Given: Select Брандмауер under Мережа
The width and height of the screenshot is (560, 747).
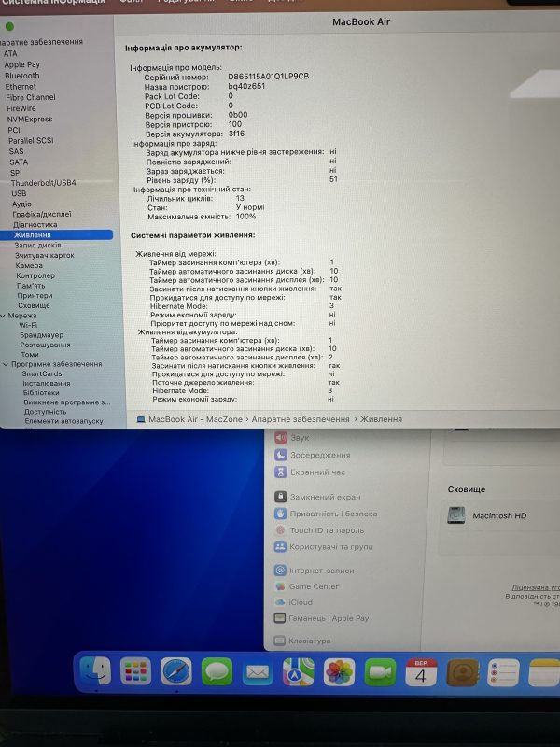Looking at the screenshot, I should (x=41, y=335).
